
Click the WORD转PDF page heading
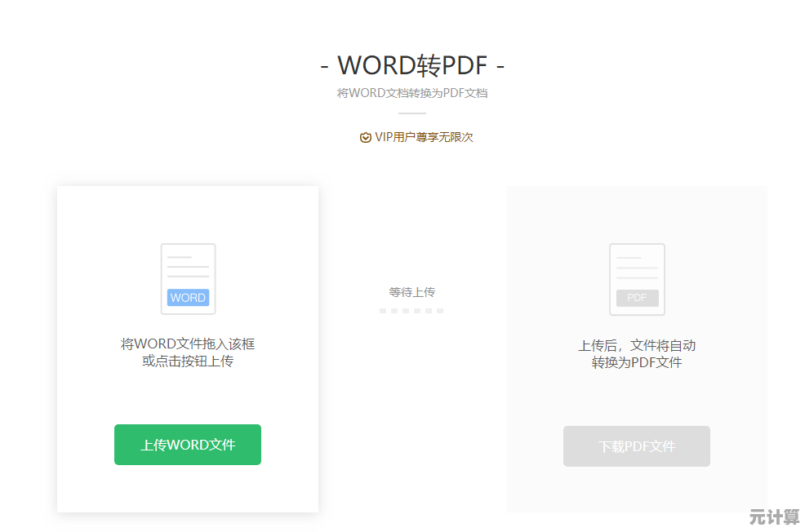click(411, 64)
